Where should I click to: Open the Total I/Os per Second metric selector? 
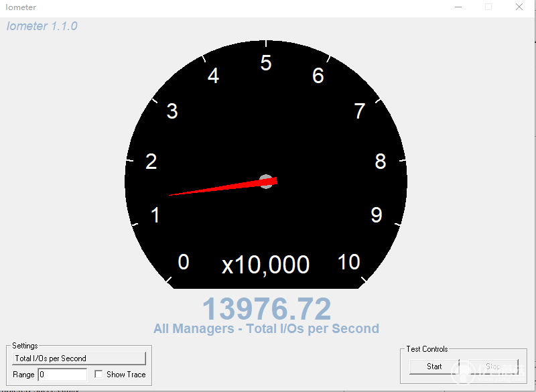click(79, 358)
